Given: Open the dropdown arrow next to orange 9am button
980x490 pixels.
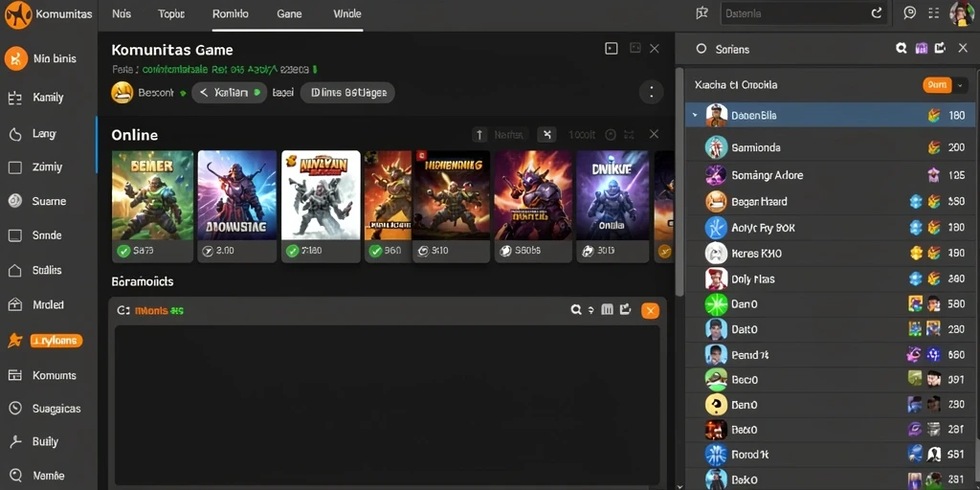Looking at the screenshot, I should (x=960, y=85).
